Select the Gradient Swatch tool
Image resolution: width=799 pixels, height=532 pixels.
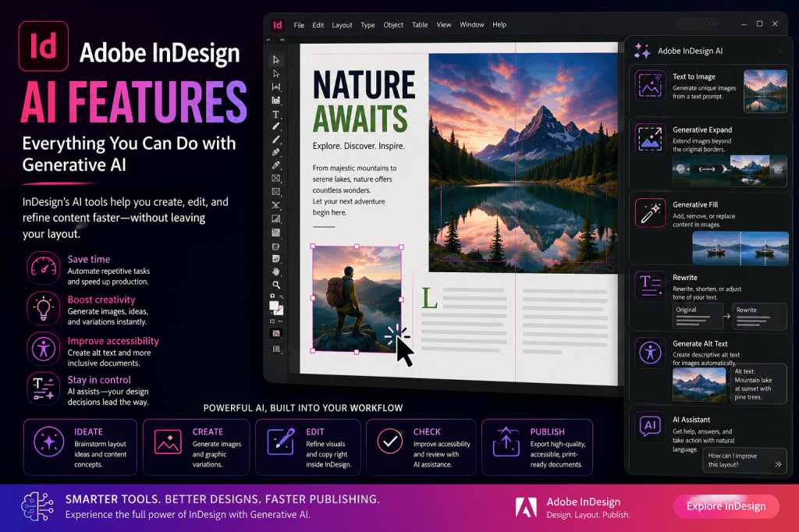tap(275, 219)
